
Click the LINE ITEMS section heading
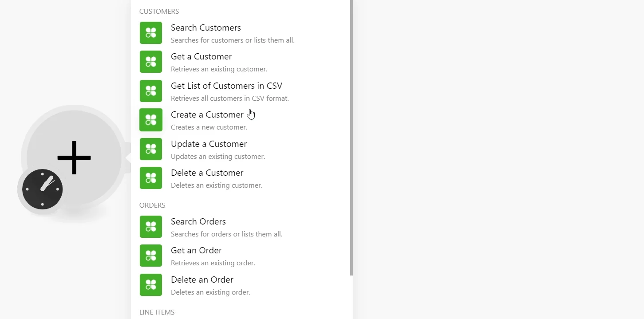click(x=157, y=312)
